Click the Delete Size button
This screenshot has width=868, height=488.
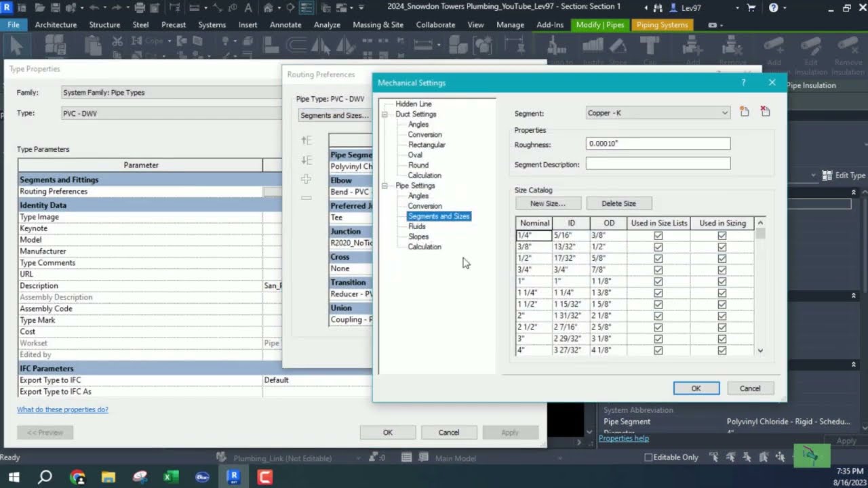[x=618, y=203]
